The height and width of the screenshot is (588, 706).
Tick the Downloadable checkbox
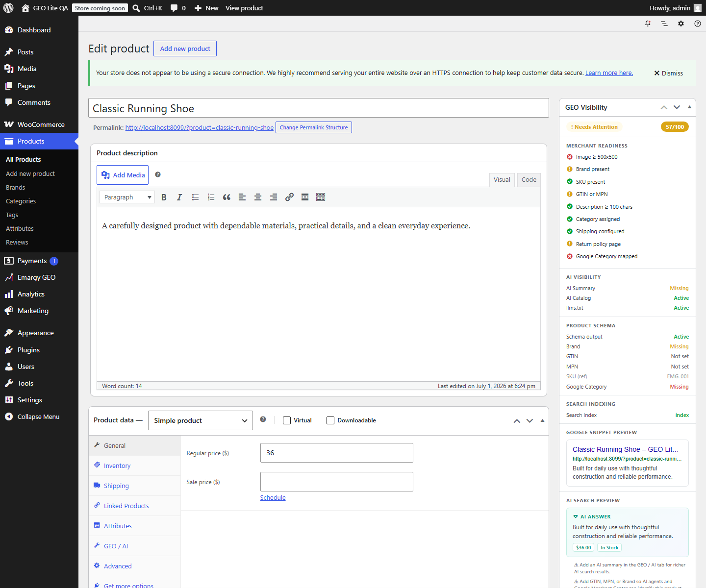click(x=330, y=420)
